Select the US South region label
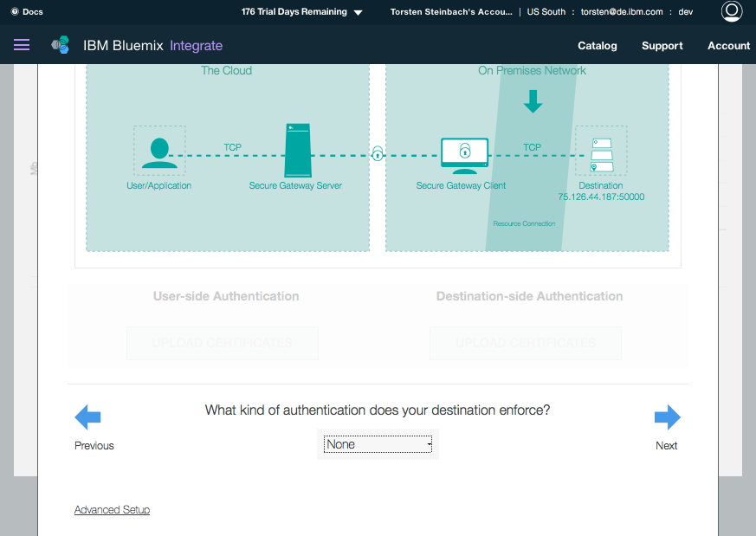Viewport: 756px width, 536px height. 546,11
